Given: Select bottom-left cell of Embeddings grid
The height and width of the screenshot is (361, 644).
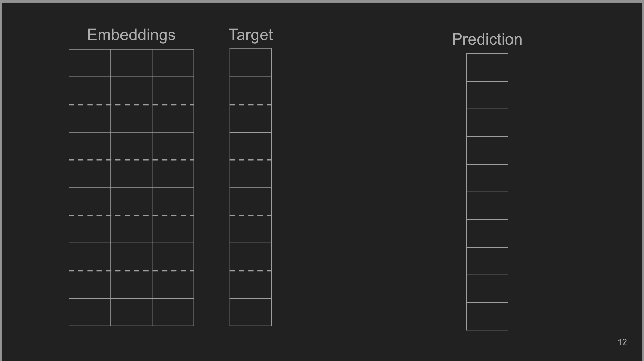Looking at the screenshot, I should click(x=90, y=312).
